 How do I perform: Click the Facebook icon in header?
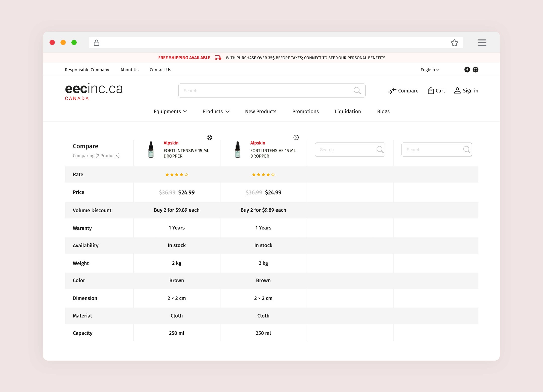pos(467,70)
